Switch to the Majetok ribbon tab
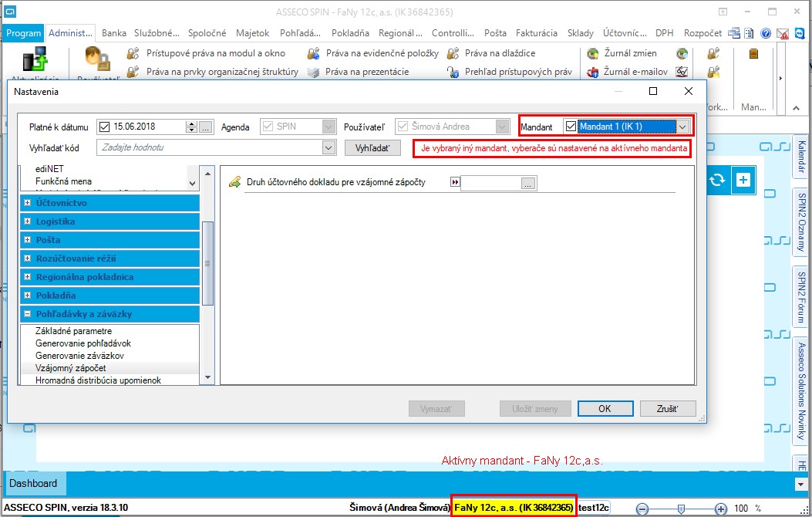The height and width of the screenshot is (517, 812). click(253, 33)
